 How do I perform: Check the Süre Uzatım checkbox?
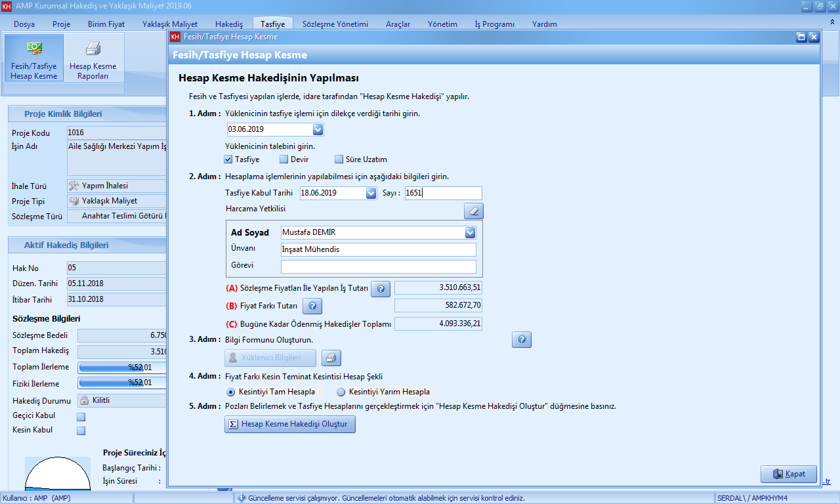coord(339,159)
